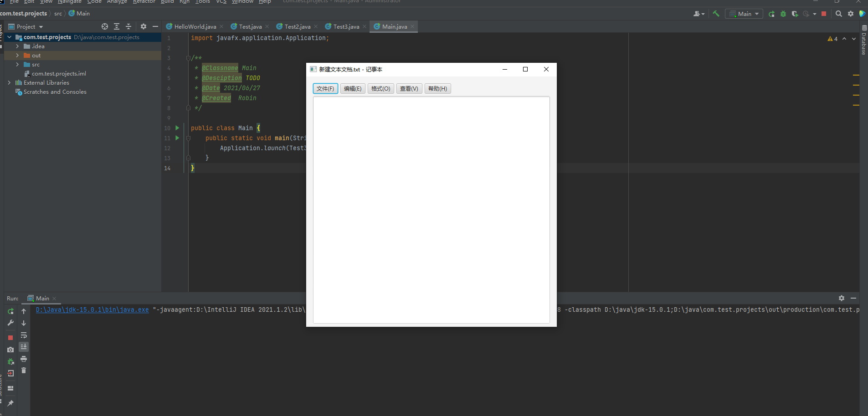
Task: Open 文件(F) menu in notepad window
Action: (x=325, y=88)
